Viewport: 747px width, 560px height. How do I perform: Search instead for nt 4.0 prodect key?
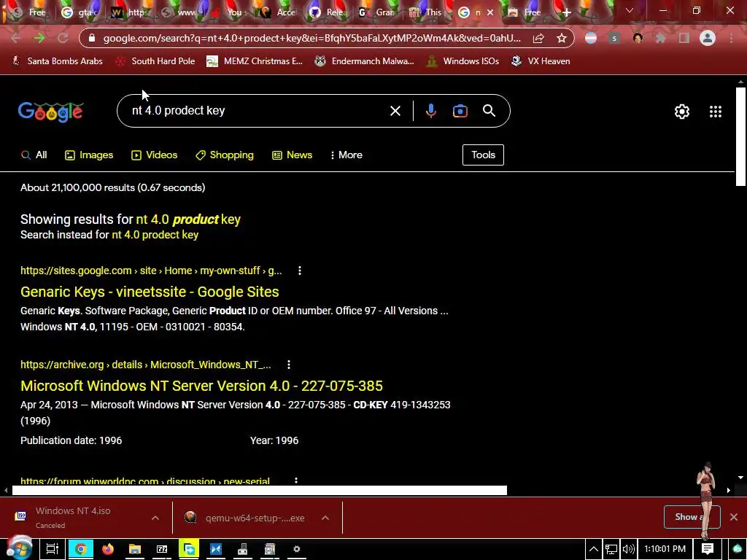tap(155, 235)
